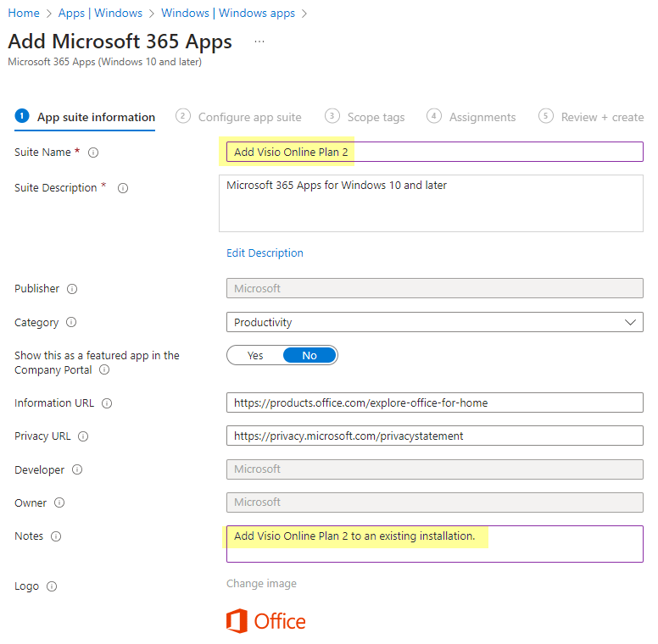Click the Privacy URL info icon

[x=83, y=436]
